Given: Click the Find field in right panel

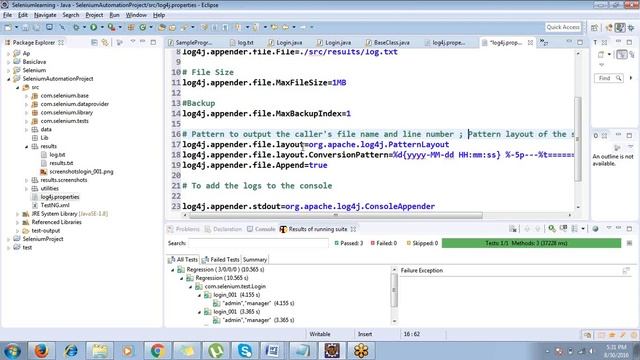Looking at the screenshot, I should pos(609,78).
